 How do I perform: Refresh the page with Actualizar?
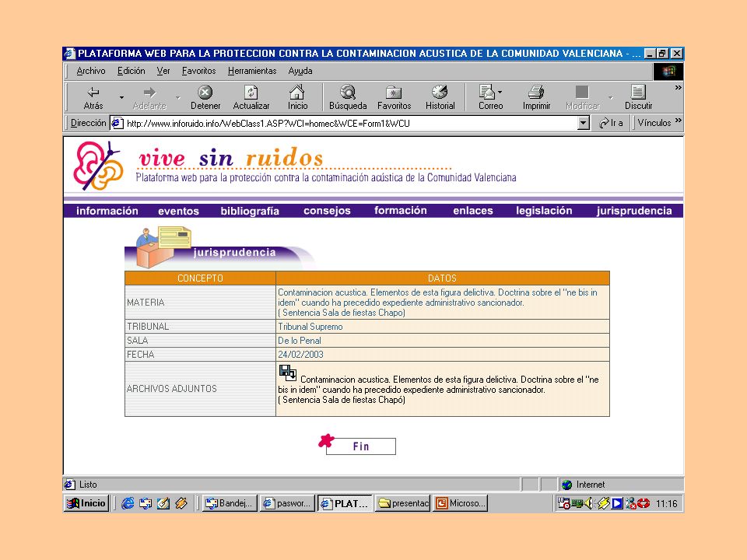[x=251, y=98]
